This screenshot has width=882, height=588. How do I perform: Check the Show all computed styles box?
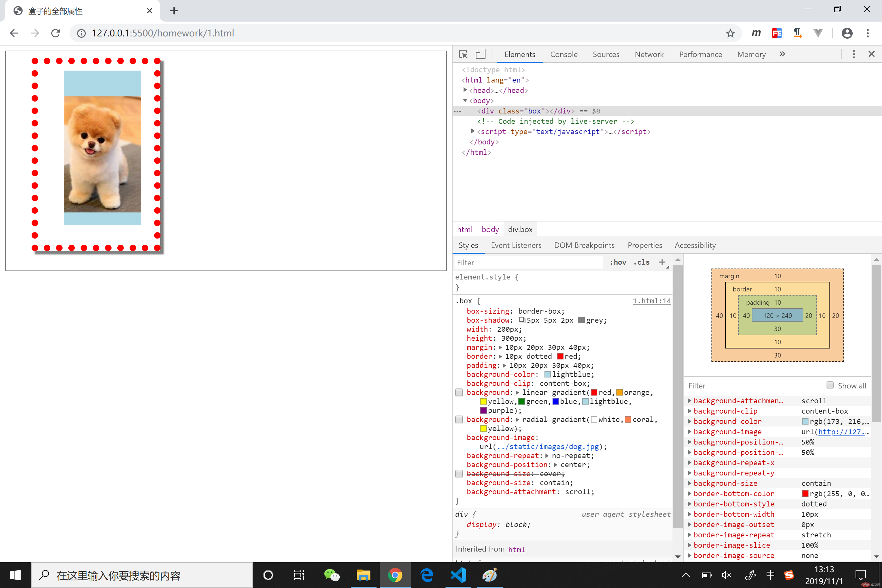coord(830,385)
